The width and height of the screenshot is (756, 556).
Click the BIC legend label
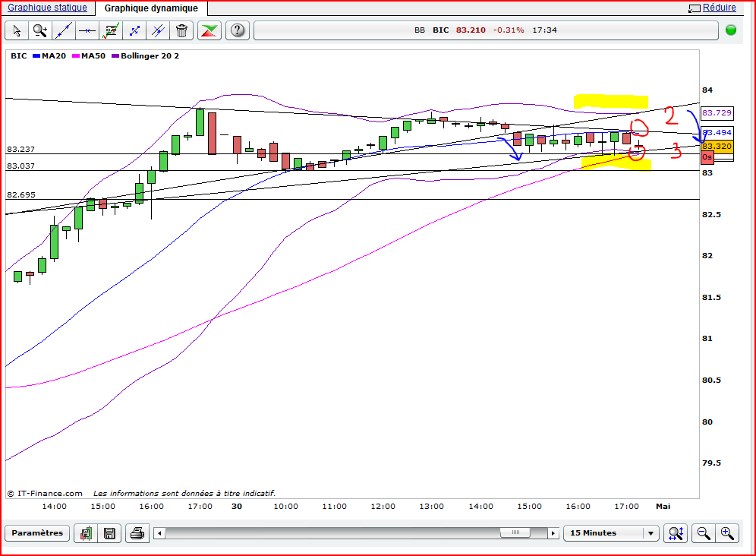[x=19, y=56]
